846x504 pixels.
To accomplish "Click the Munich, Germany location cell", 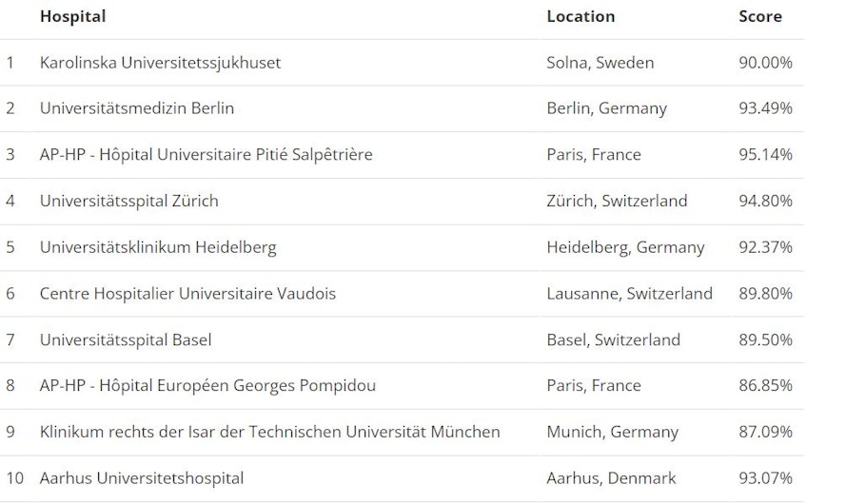I will 613,433.
